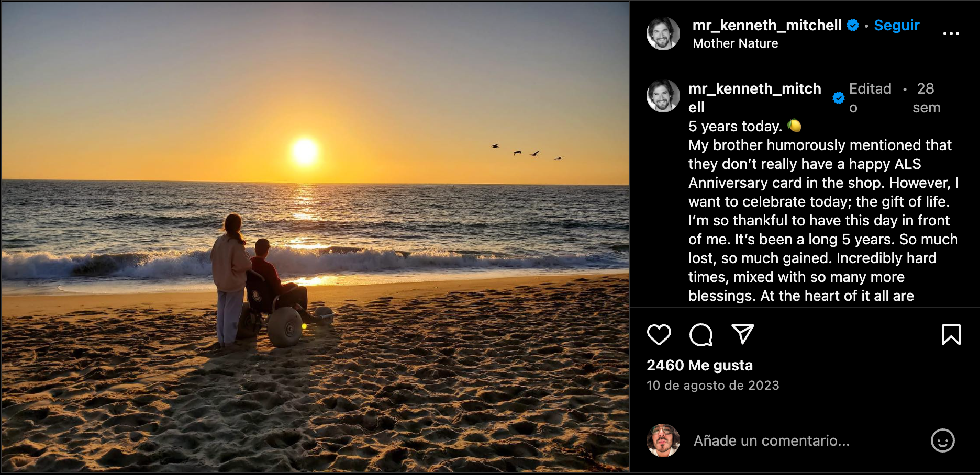Image resolution: width=980 pixels, height=475 pixels.
Task: Follow the account with the Seguir button
Action: pos(896,25)
